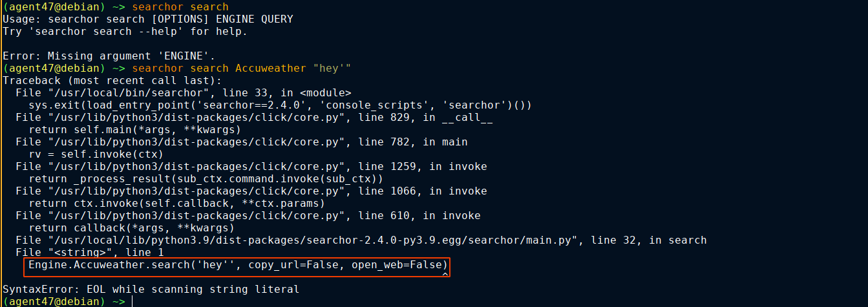Screen dimensions: 868x307
Task: Click the Usage: searchor search line
Action: click(x=147, y=19)
